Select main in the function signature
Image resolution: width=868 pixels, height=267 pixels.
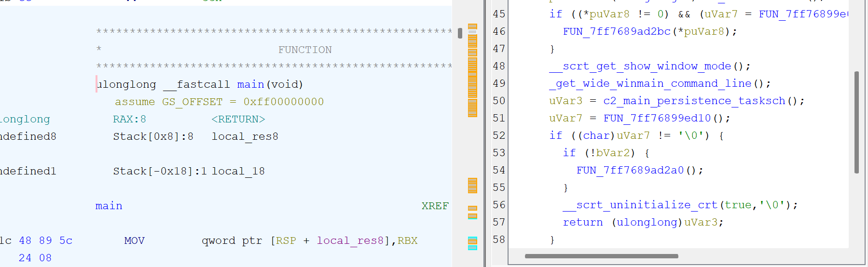[250, 84]
